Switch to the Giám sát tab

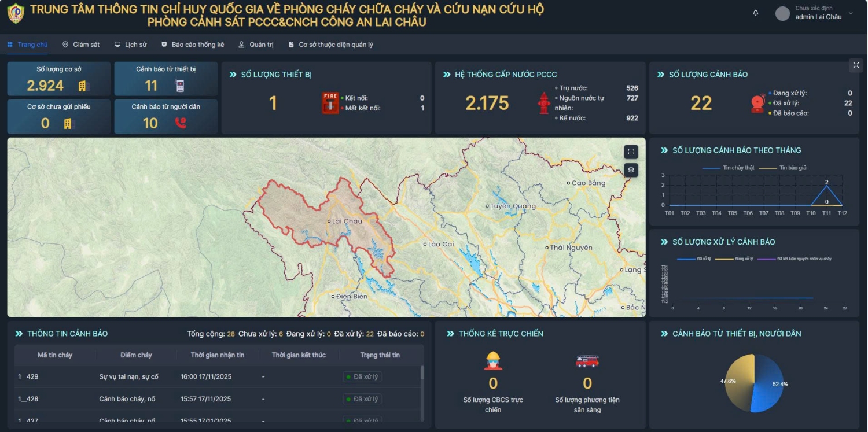[x=81, y=45]
